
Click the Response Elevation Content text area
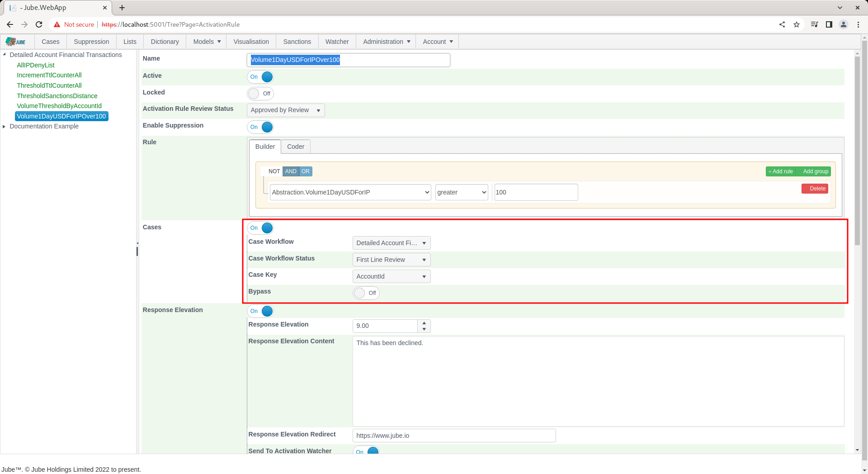(x=598, y=381)
